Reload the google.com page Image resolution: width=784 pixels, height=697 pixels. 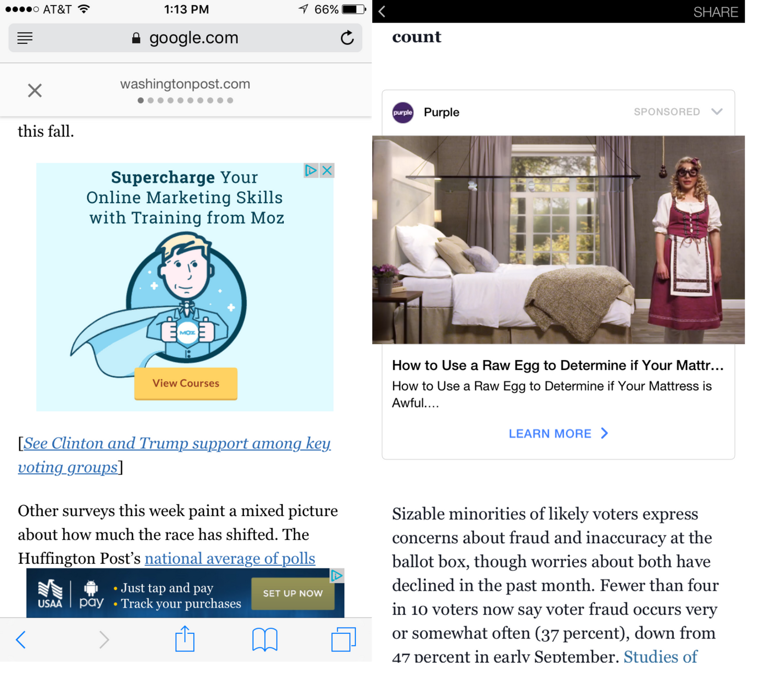point(347,38)
